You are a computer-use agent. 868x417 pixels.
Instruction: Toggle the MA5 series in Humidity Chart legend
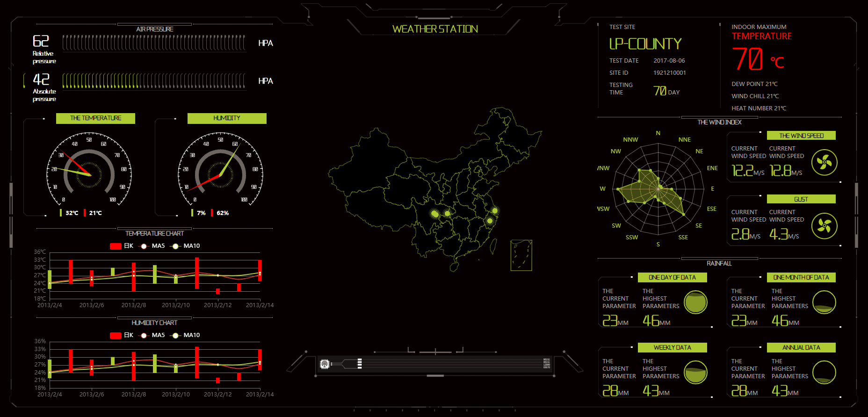click(152, 335)
